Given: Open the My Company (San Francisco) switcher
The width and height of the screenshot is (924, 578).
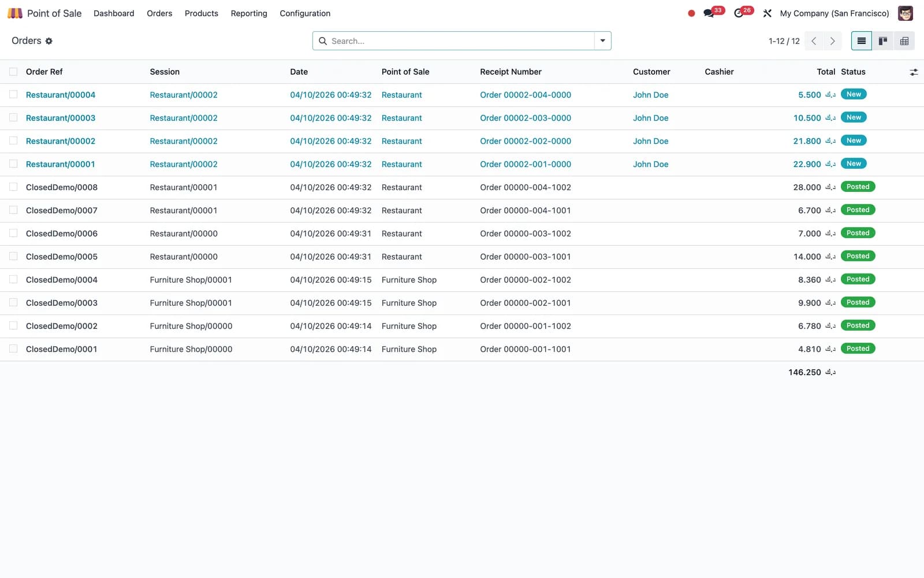Looking at the screenshot, I should click(834, 13).
